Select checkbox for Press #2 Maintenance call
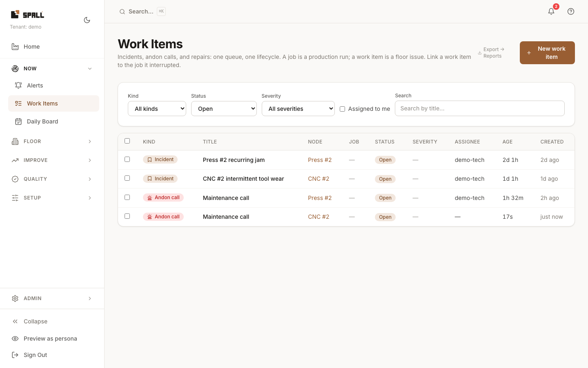Image resolution: width=588 pixels, height=368 pixels. (127, 197)
